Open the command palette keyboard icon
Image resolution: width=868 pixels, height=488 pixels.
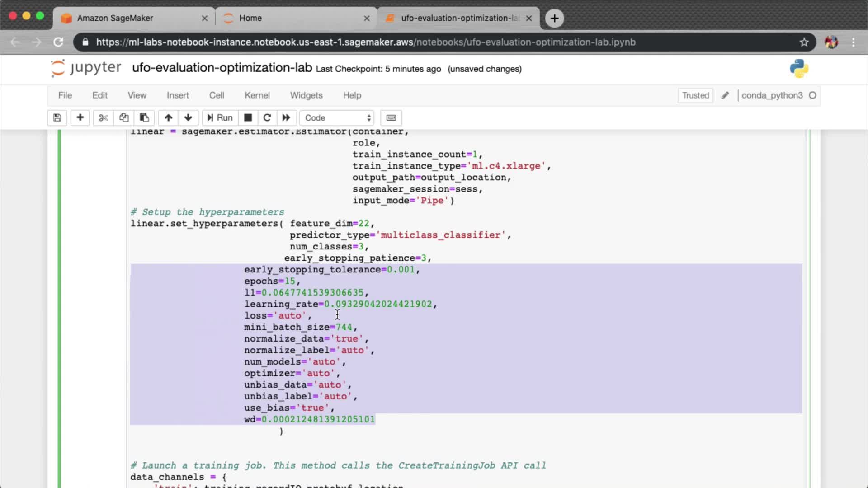coord(391,118)
